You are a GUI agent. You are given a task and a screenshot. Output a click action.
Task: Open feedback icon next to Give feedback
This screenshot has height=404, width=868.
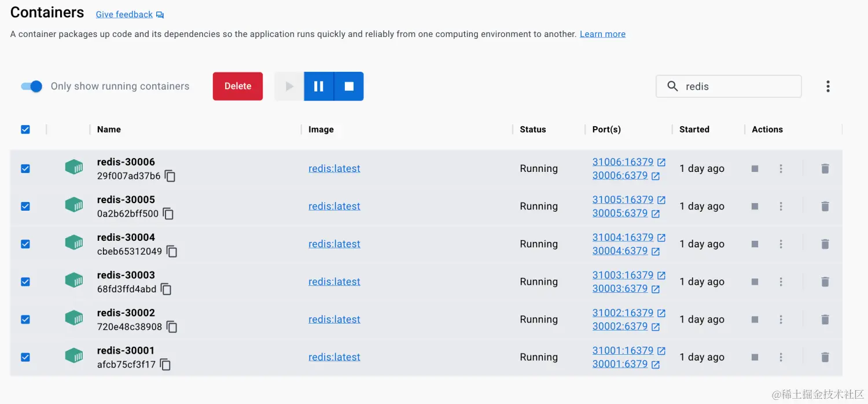160,15
